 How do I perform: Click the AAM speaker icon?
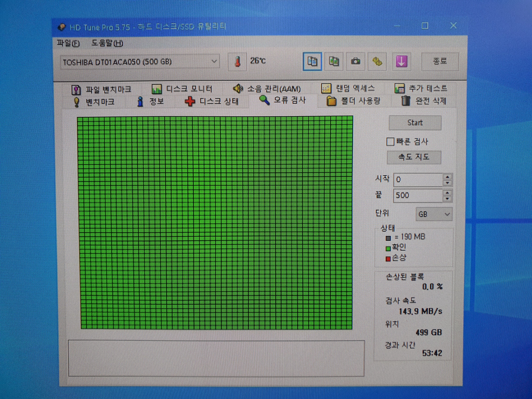(238, 89)
